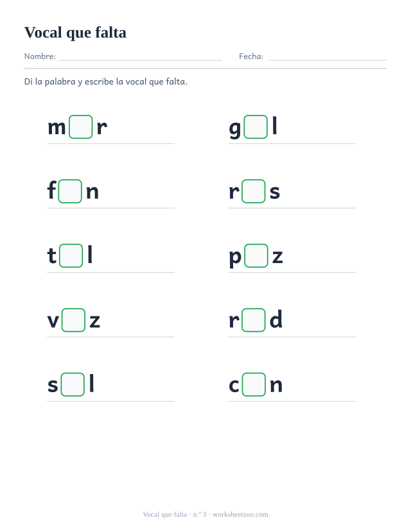
Task: Click the worksheetzoo.com footer text
Action: pos(240,515)
